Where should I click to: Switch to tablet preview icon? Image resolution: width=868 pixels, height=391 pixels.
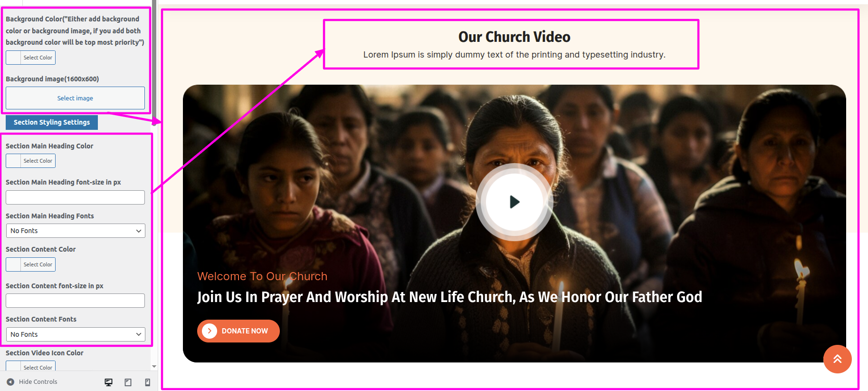[x=128, y=382]
